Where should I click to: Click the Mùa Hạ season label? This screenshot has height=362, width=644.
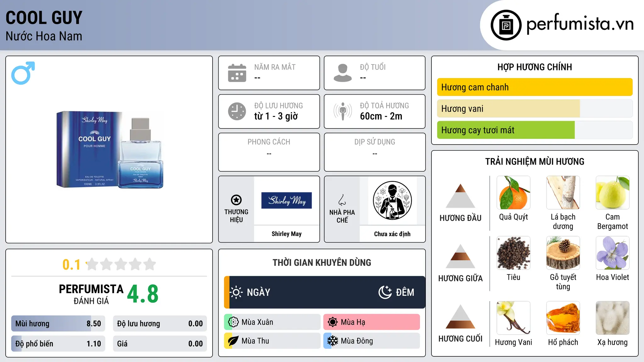[x=353, y=322]
